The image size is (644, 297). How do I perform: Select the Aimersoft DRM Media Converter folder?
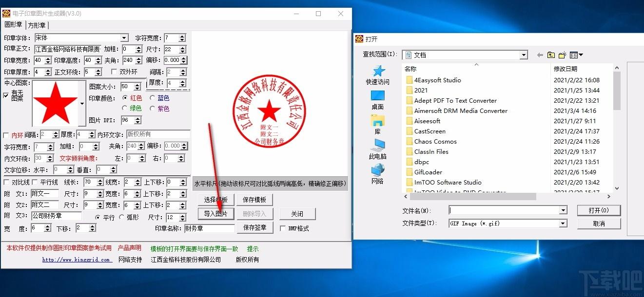pyautogui.click(x=456, y=111)
